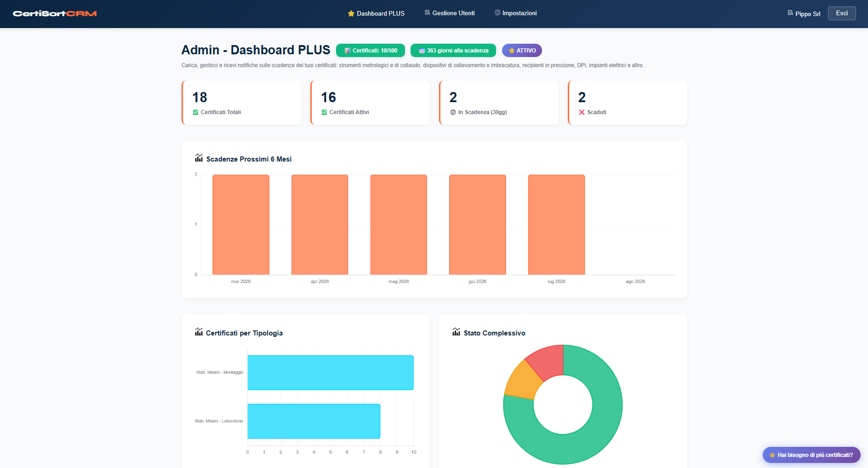Click the Certificati Attivi checkmark
The image size is (868, 468).
pyautogui.click(x=324, y=112)
